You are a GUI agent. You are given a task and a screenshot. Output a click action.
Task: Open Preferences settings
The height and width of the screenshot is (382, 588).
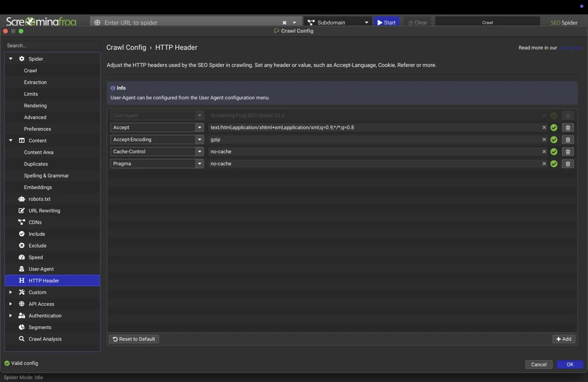point(37,129)
